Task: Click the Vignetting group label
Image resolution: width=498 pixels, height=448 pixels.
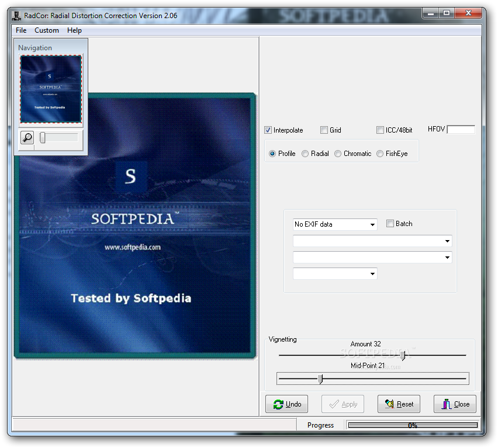Action: pyautogui.click(x=283, y=339)
